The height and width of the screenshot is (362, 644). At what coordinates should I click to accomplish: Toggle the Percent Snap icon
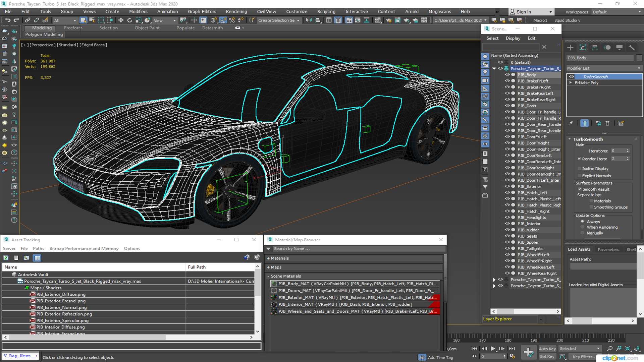pyautogui.click(x=232, y=20)
